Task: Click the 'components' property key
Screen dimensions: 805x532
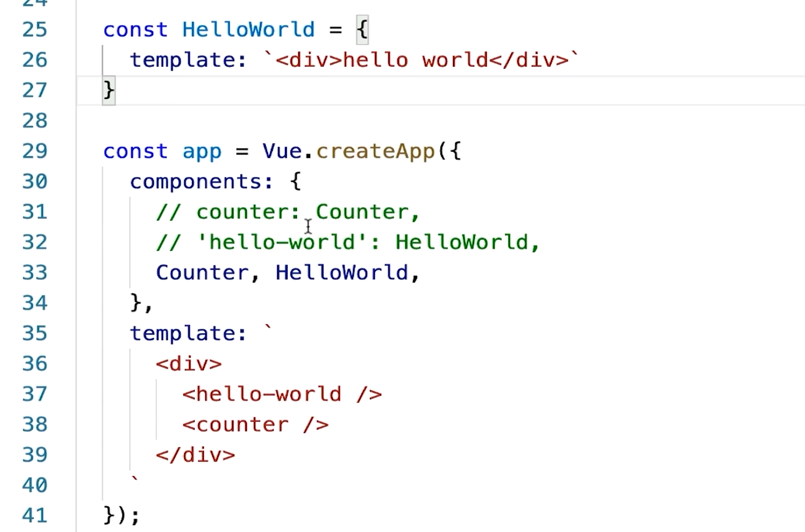Action: pos(195,182)
